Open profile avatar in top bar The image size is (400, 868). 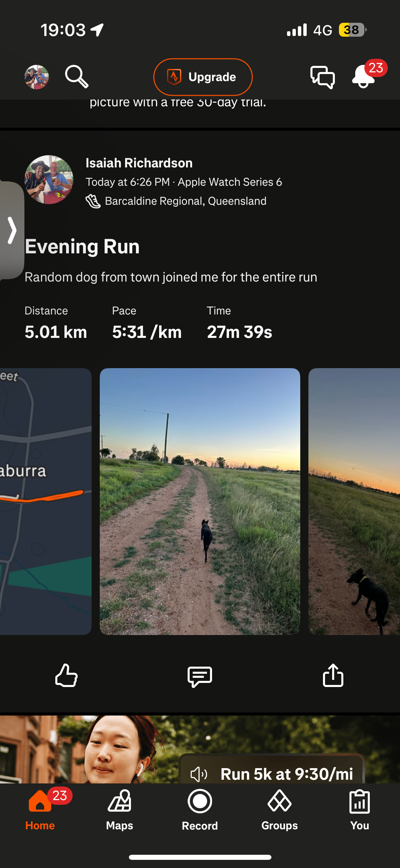click(x=37, y=77)
